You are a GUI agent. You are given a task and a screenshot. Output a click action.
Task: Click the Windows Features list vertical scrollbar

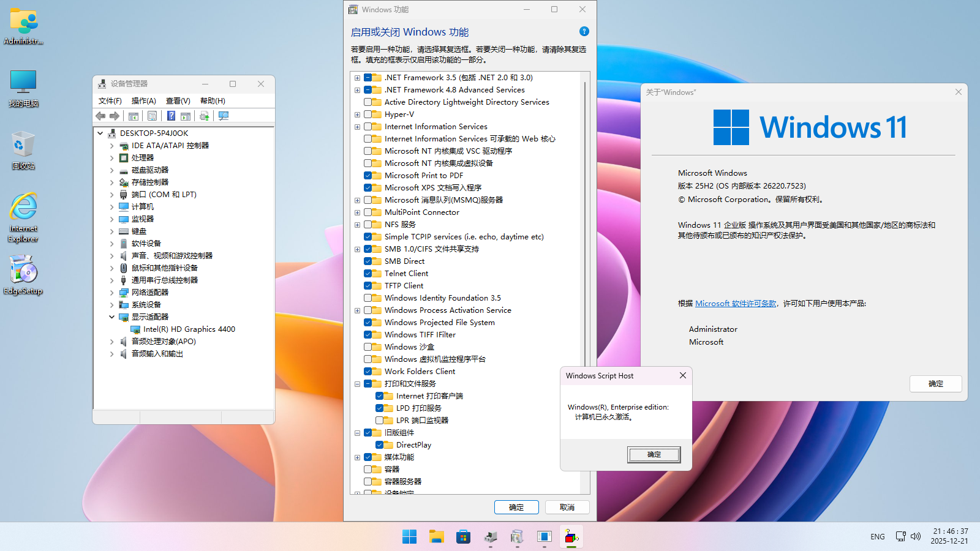point(585,223)
